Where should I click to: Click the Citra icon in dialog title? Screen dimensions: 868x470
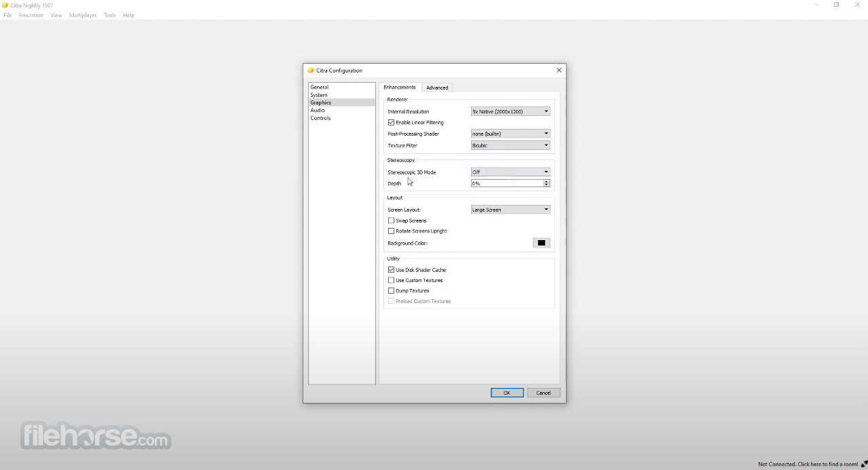point(311,71)
